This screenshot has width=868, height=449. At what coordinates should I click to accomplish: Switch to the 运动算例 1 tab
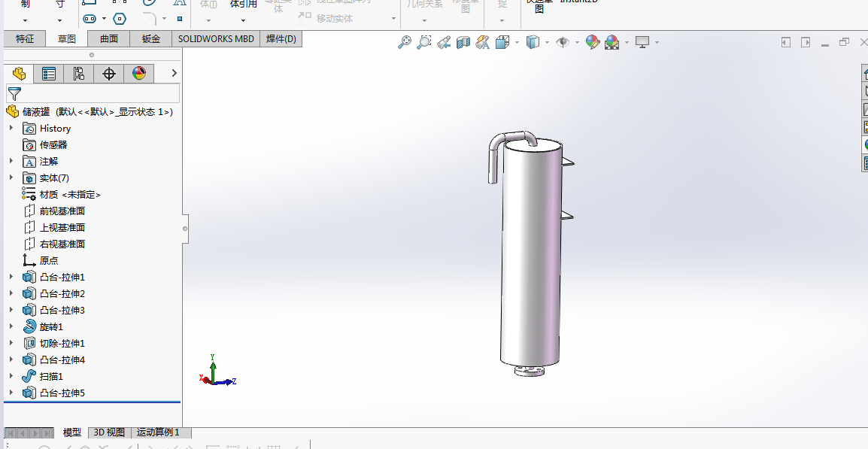point(158,432)
